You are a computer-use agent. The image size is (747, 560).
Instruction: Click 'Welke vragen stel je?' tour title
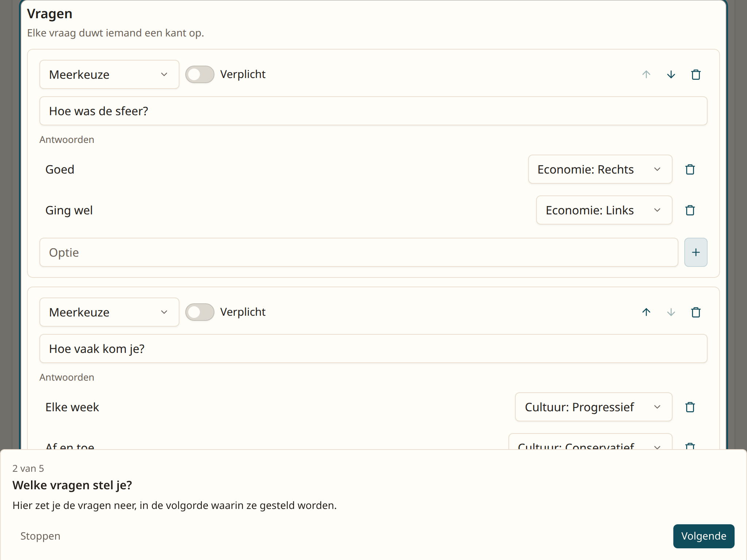pos(72,485)
